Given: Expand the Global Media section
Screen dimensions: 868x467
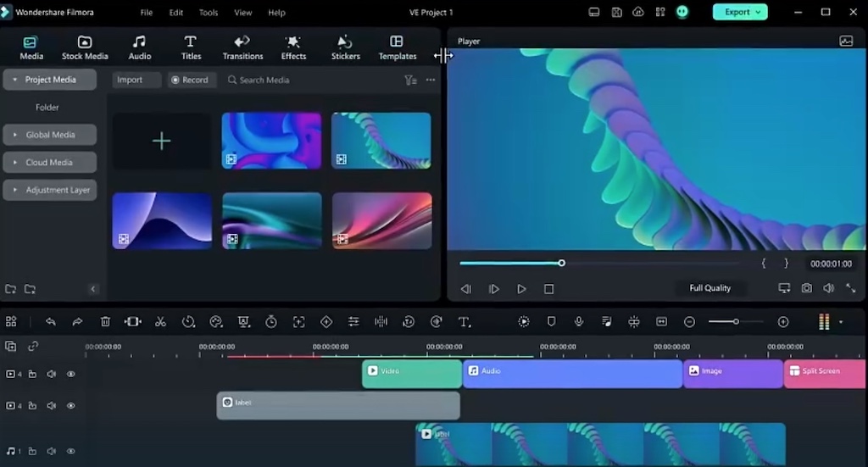Looking at the screenshot, I should coord(50,135).
